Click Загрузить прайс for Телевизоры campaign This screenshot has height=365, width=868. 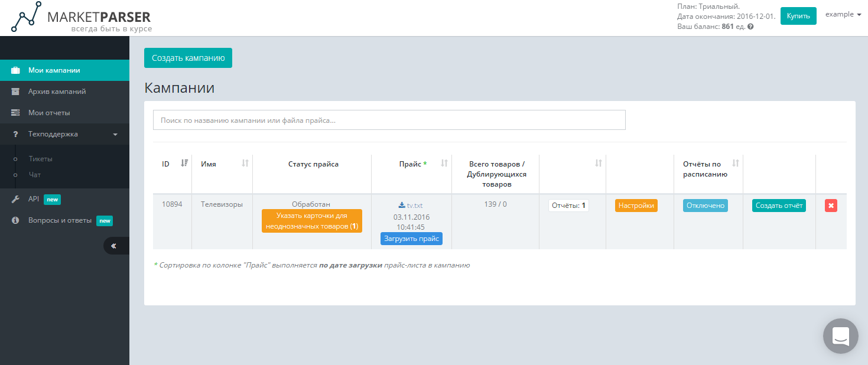click(411, 239)
